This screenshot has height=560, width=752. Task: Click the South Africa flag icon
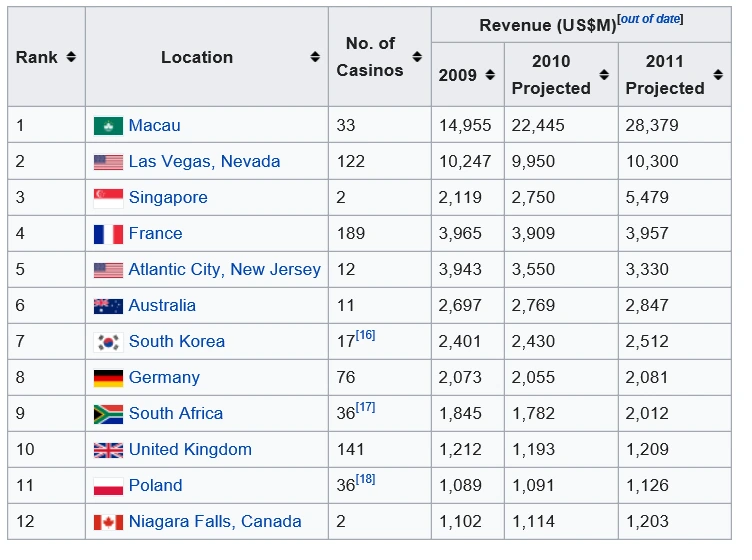[x=108, y=414]
